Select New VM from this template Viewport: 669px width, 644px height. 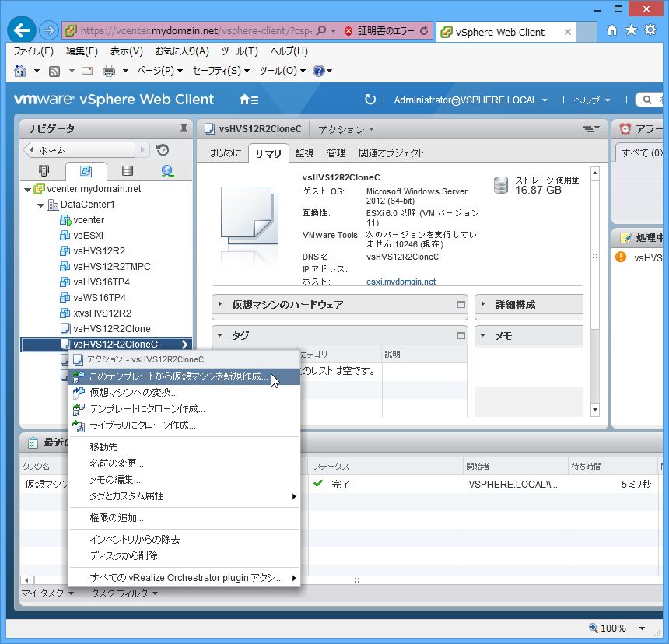[184, 376]
